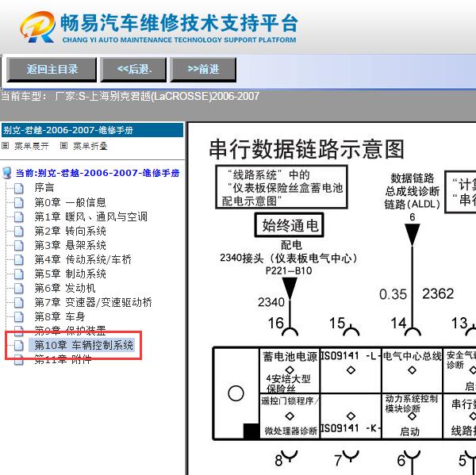Click the ISO9141 -L connector cell
The image size is (476, 475).
351,371
